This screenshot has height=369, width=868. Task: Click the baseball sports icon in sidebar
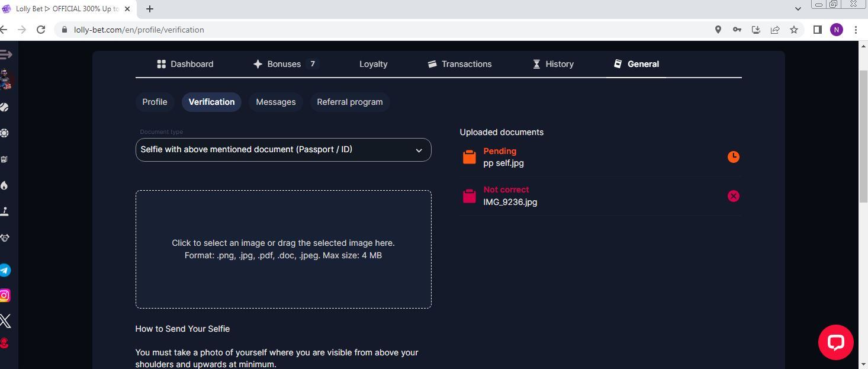5,107
